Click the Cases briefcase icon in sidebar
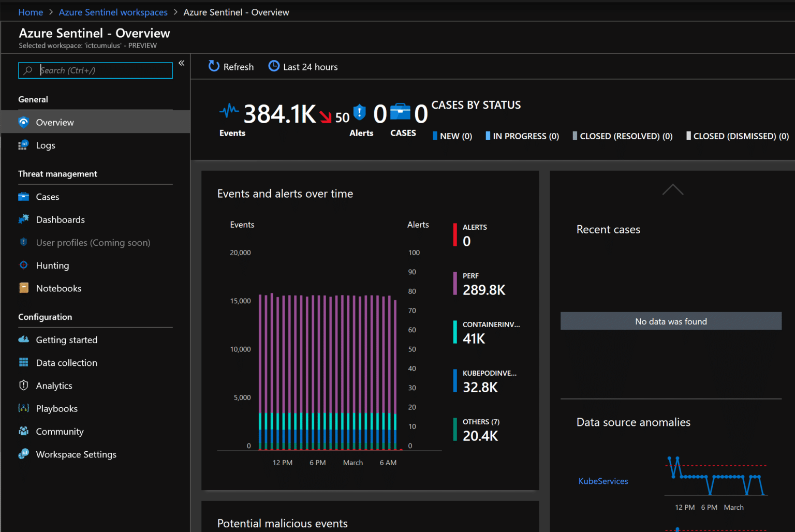This screenshot has width=795, height=532. [23, 197]
